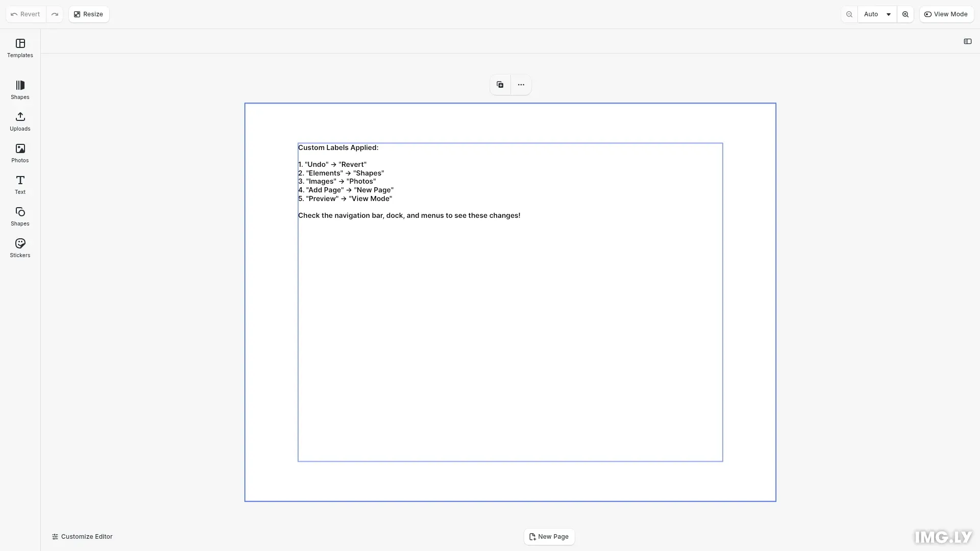The image size is (980, 551).
Task: Open the page options ellipsis menu
Action: 520,84
